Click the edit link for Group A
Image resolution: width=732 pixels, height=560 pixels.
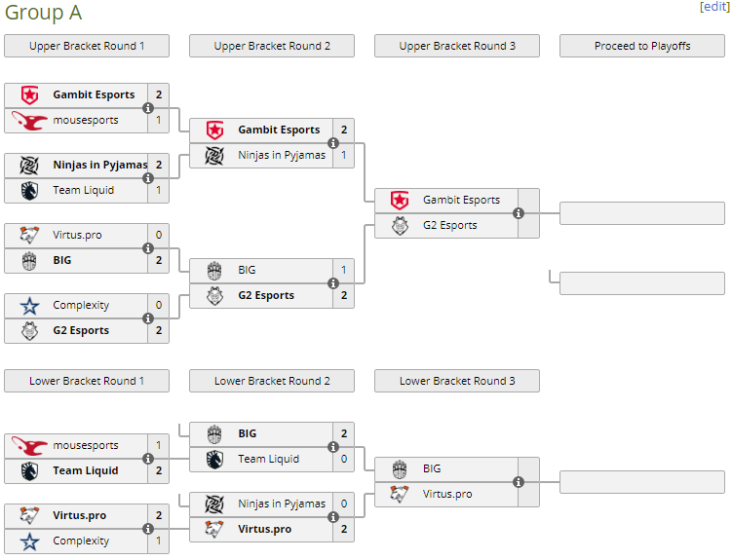tap(714, 7)
